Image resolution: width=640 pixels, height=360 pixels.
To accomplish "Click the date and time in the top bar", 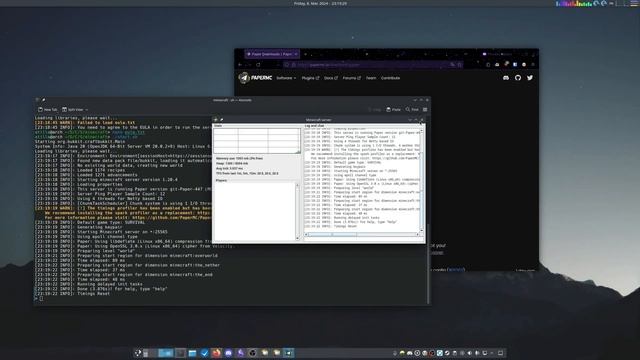I will pos(320,3).
